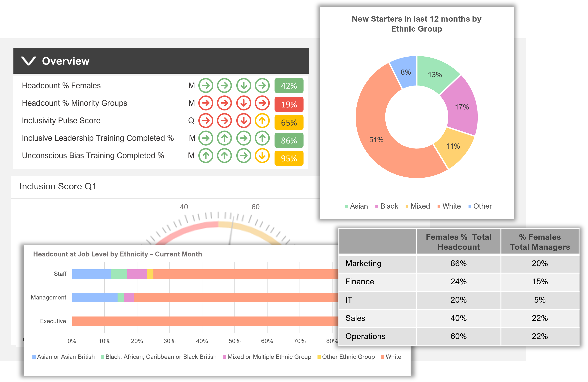
Task: Click the 95% Unconscious Bias Training badge
Action: 289,158
